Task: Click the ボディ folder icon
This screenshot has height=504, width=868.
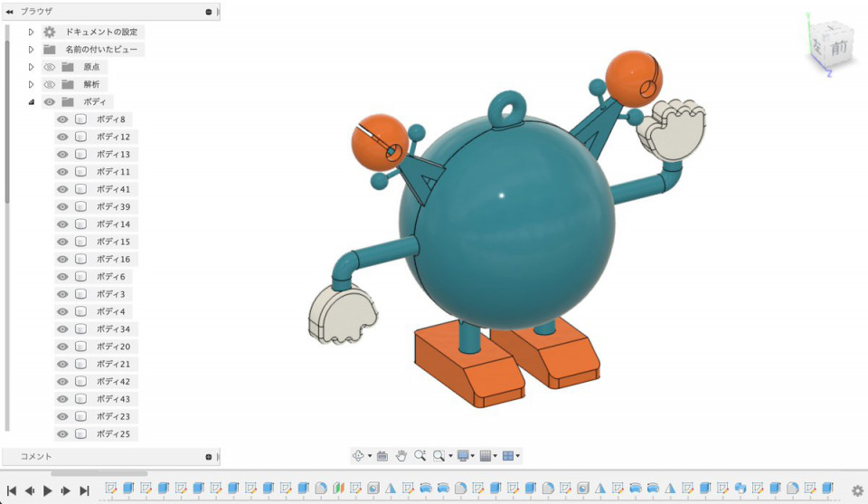Action: [68, 102]
